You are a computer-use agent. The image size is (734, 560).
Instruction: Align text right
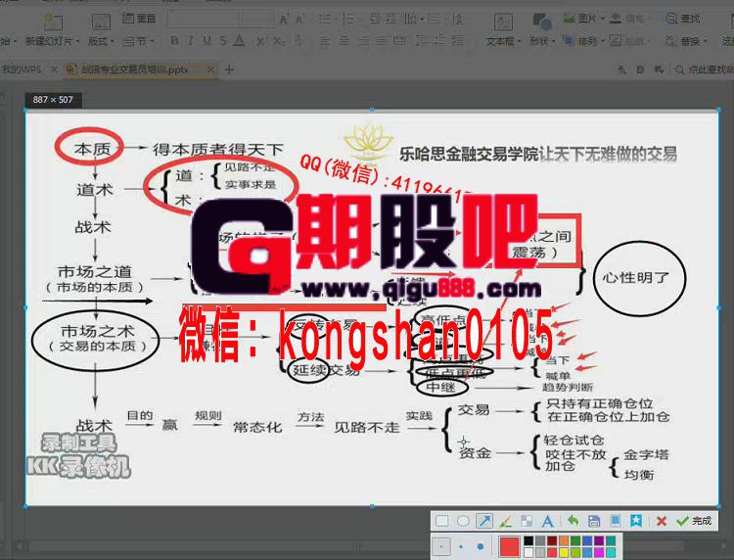364,41
